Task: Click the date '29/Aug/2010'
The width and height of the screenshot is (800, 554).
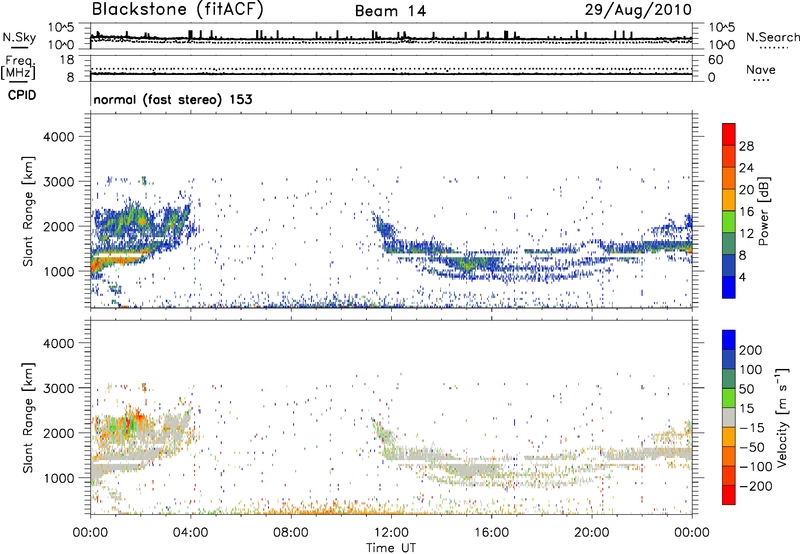Action: point(638,10)
